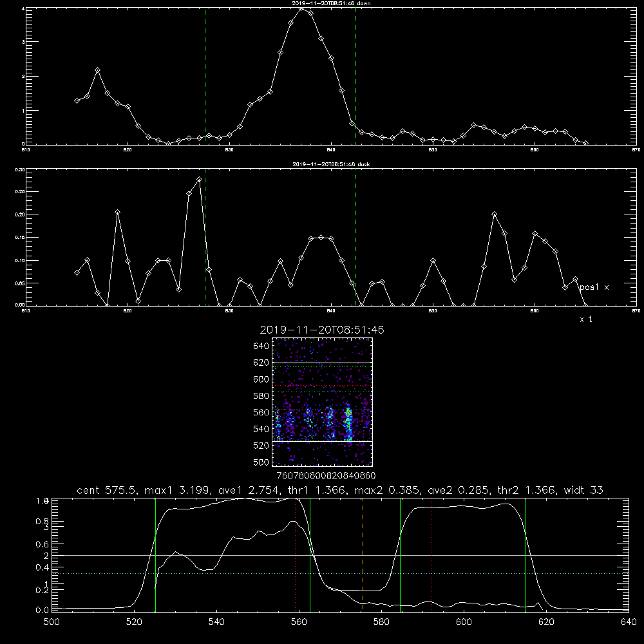
Task: Click the bottom plot x-axis label 640
Action: point(629,622)
